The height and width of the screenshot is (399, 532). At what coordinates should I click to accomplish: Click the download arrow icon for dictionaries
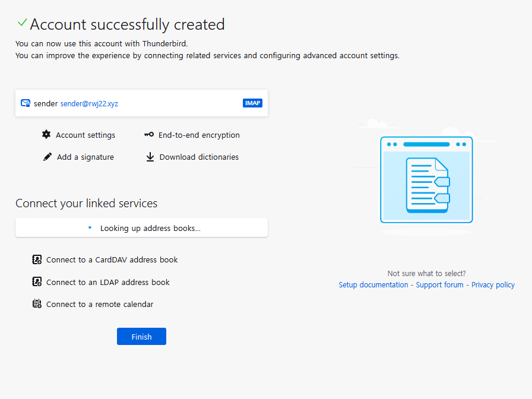click(x=150, y=157)
